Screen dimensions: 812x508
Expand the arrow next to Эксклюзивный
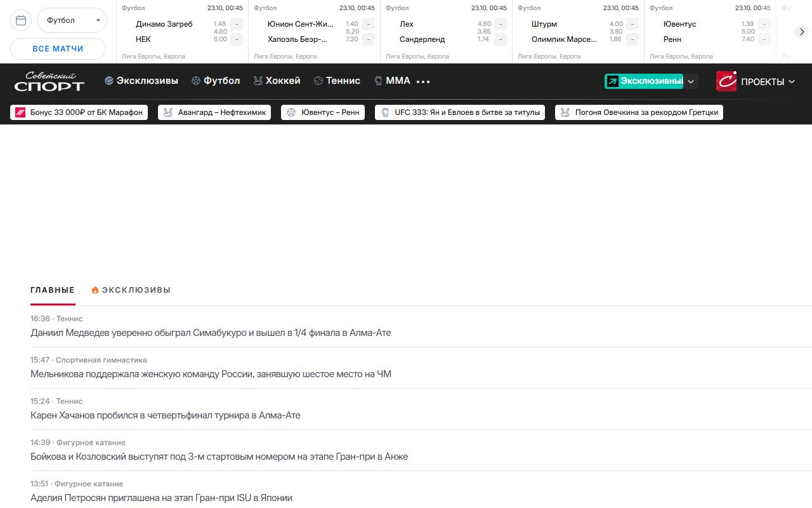coord(691,81)
